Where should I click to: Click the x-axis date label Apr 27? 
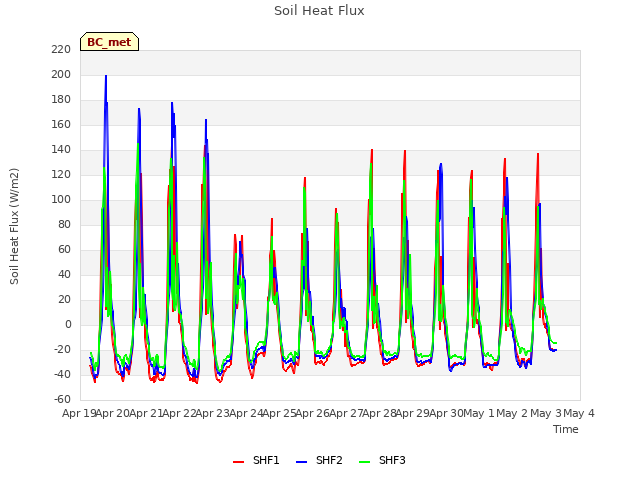click(x=346, y=413)
